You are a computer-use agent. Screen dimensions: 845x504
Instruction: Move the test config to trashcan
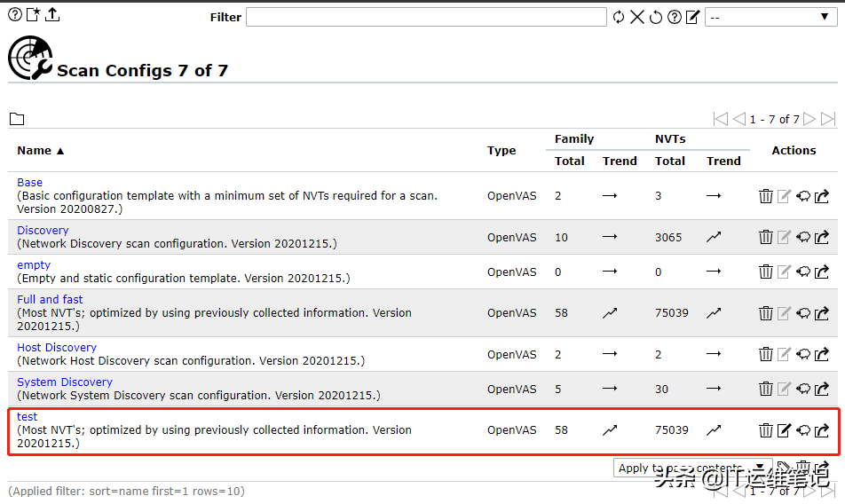click(766, 430)
